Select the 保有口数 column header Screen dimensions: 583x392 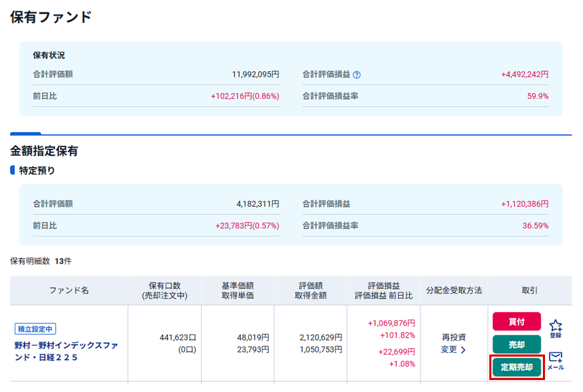(x=164, y=290)
